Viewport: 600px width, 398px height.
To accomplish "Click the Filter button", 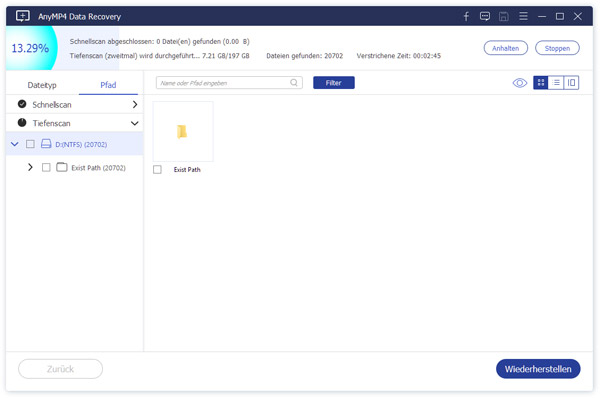I will [x=334, y=83].
